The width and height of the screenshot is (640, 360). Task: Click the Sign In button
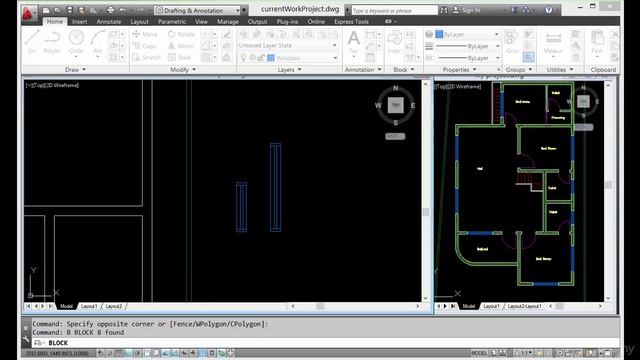click(467, 10)
